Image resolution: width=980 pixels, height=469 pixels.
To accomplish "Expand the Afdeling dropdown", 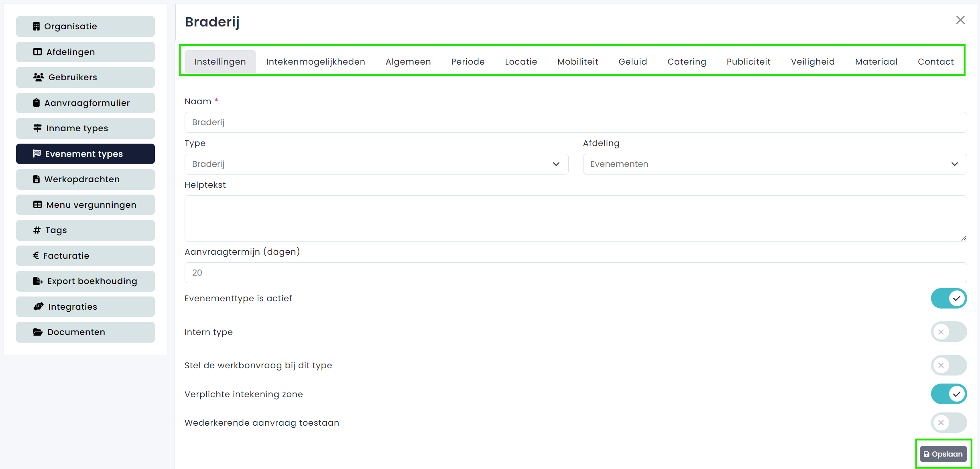I will click(774, 164).
